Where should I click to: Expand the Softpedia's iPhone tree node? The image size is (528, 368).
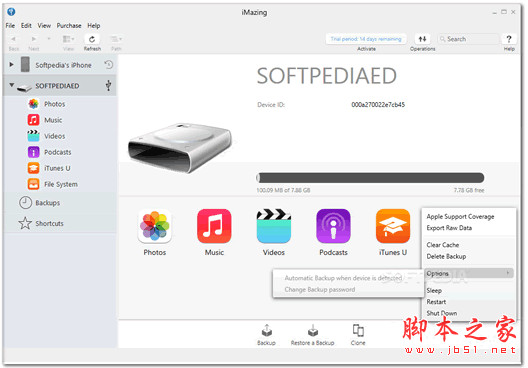click(11, 64)
